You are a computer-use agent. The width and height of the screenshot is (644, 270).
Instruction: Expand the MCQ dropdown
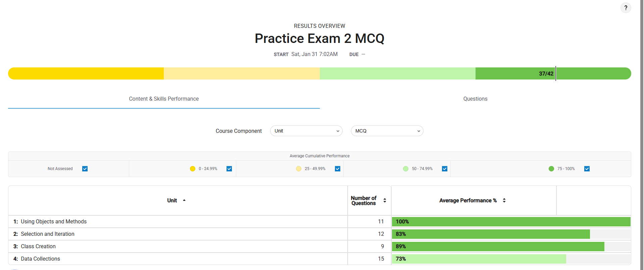click(387, 131)
